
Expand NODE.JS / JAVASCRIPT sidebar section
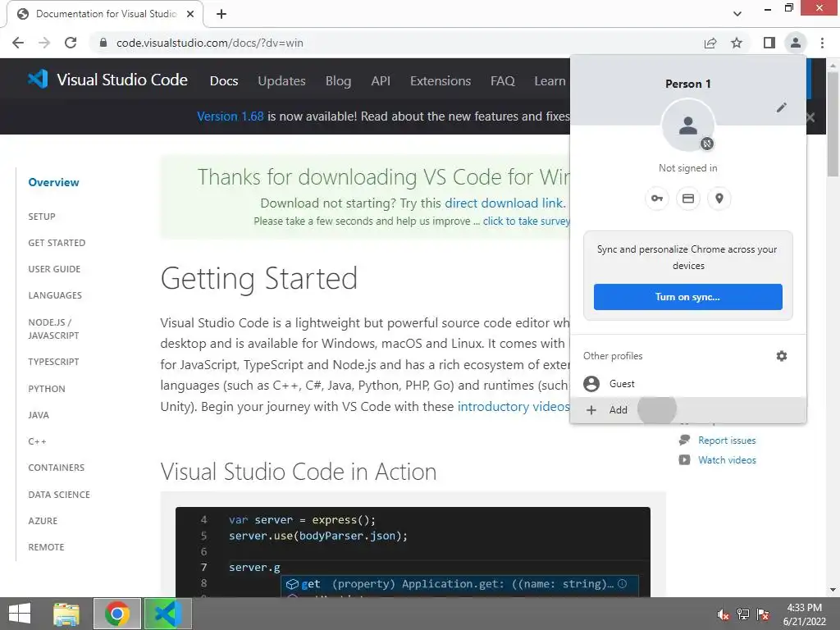pos(53,329)
